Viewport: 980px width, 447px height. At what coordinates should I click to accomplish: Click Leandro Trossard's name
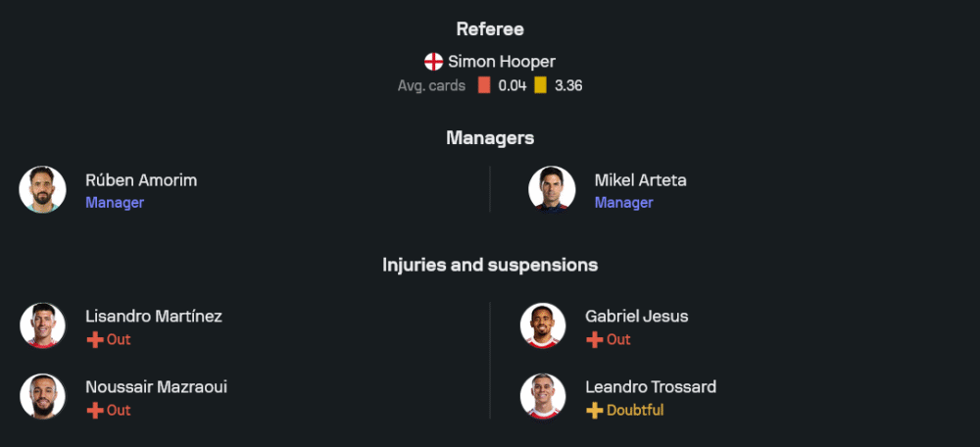pyautogui.click(x=651, y=387)
